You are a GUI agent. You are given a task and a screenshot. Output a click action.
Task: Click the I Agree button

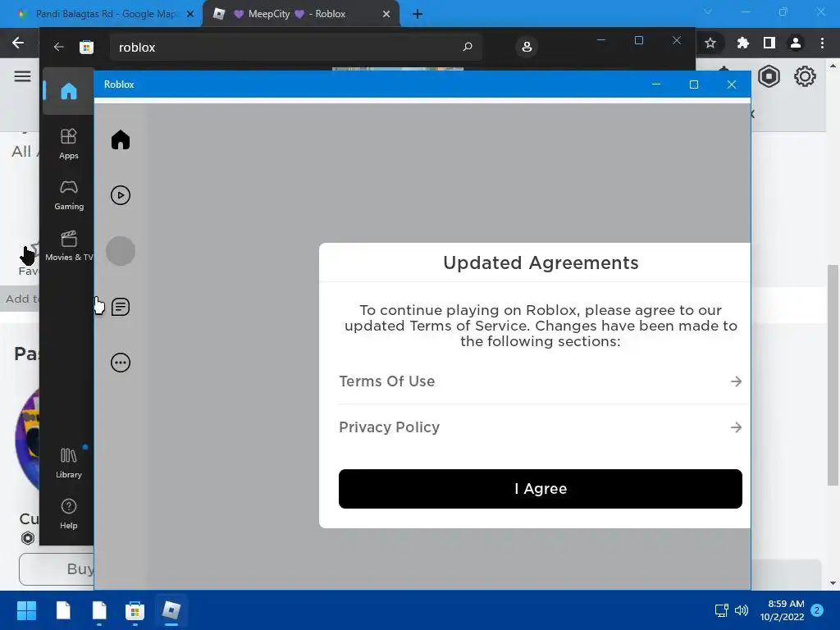[x=540, y=489]
